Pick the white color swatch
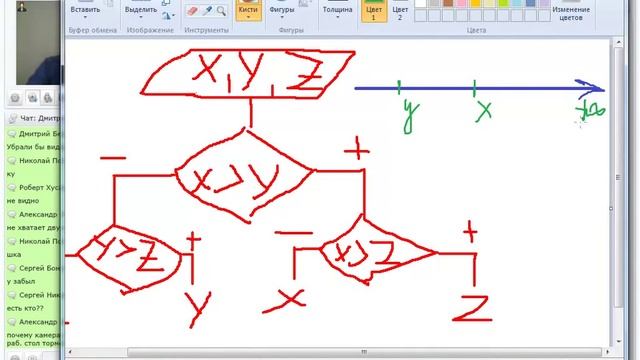This screenshot has height=360, width=640. pos(420,3)
